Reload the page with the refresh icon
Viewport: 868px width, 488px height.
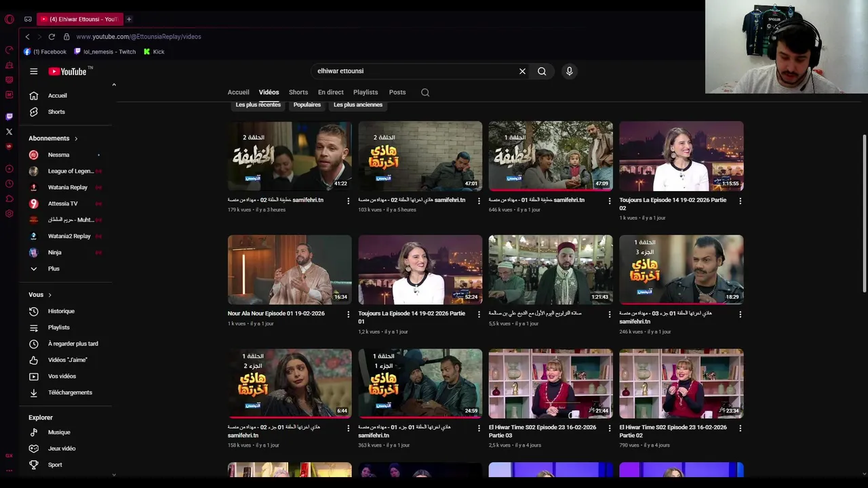coord(52,37)
